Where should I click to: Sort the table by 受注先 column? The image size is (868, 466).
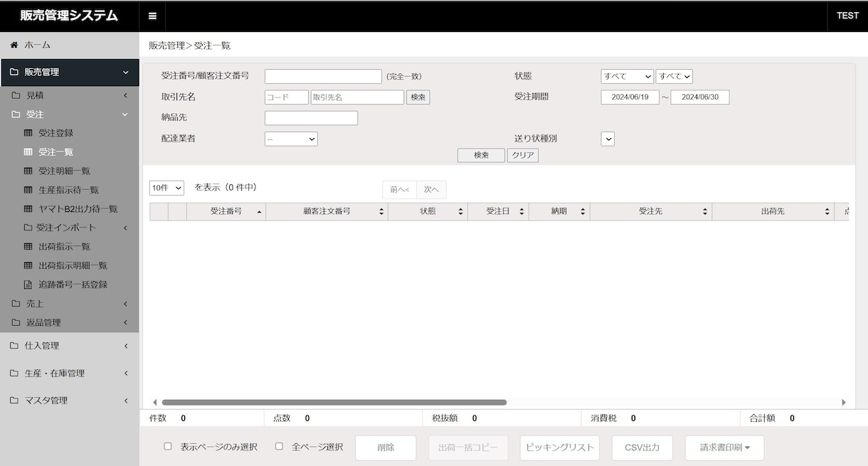click(x=651, y=211)
